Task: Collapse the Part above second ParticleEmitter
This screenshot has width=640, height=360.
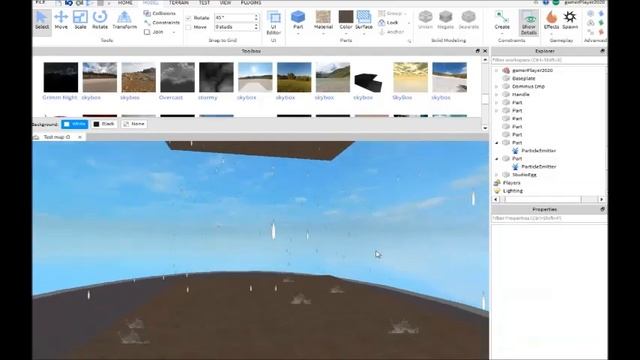Action: point(497,159)
